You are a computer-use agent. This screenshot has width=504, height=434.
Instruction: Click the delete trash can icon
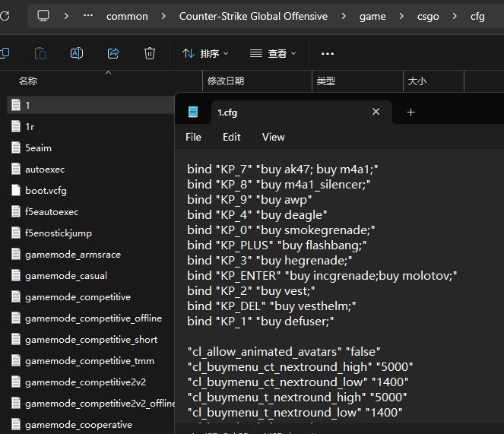coord(150,53)
